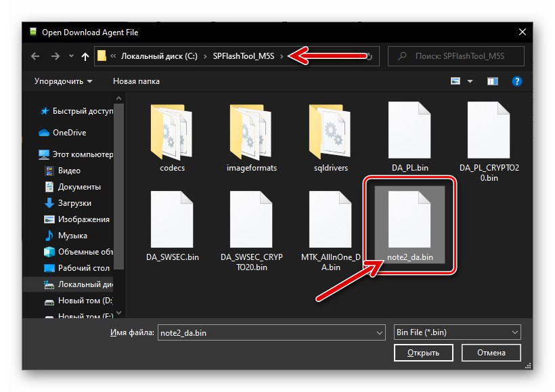This screenshot has height=392, width=555.
Task: Open the file name history dropdown arrow
Action: pyautogui.click(x=380, y=333)
